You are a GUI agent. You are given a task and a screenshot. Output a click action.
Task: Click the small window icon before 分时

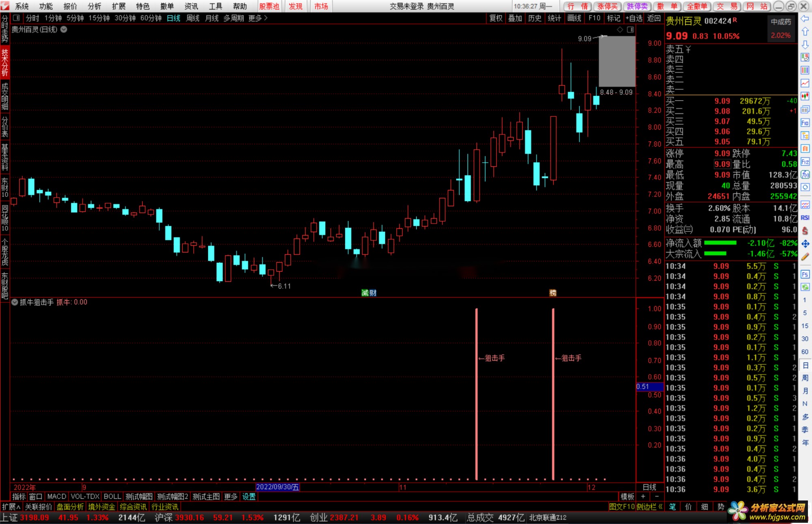click(x=16, y=18)
